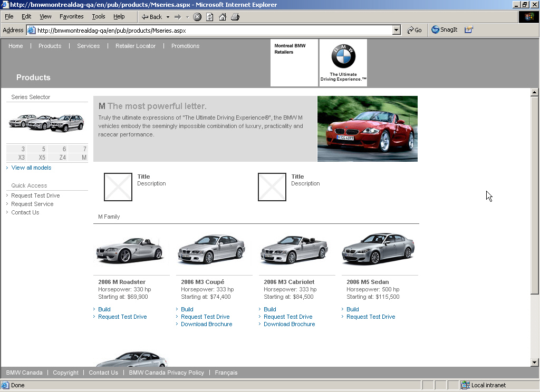Viewport: 540px width, 392px height.
Task: Launch SnagIt from the toolbar
Action: (444, 30)
